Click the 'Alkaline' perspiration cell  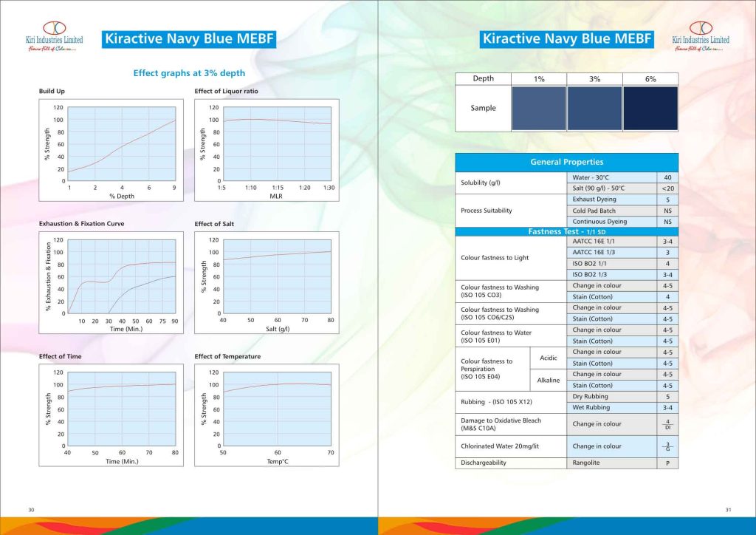coord(549,380)
